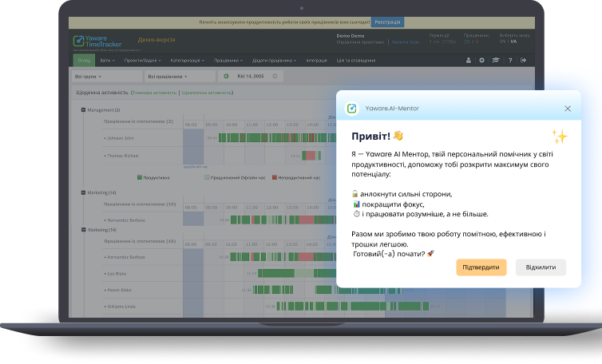Go to next date with grey arrow
This screenshot has width=602, height=364.
click(x=275, y=76)
